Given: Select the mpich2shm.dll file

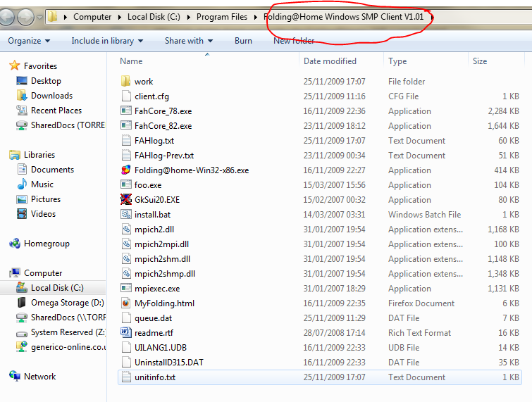Looking at the screenshot, I should [162, 259].
